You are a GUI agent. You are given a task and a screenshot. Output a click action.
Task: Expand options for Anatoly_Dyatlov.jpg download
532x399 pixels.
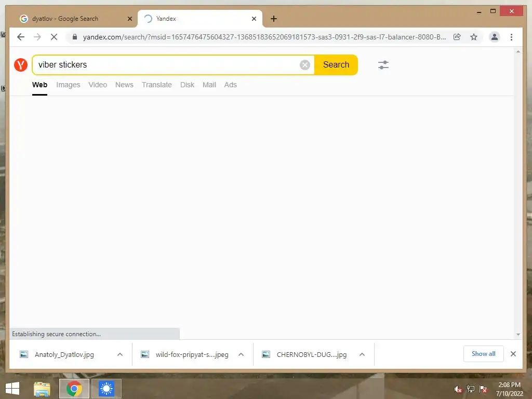click(120, 354)
